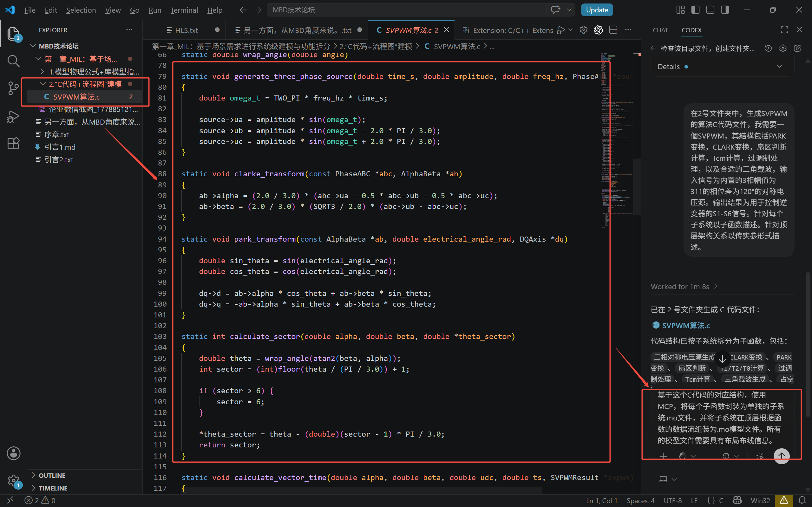Open the SVPWM算法.c link in Codex reply

[x=685, y=325]
